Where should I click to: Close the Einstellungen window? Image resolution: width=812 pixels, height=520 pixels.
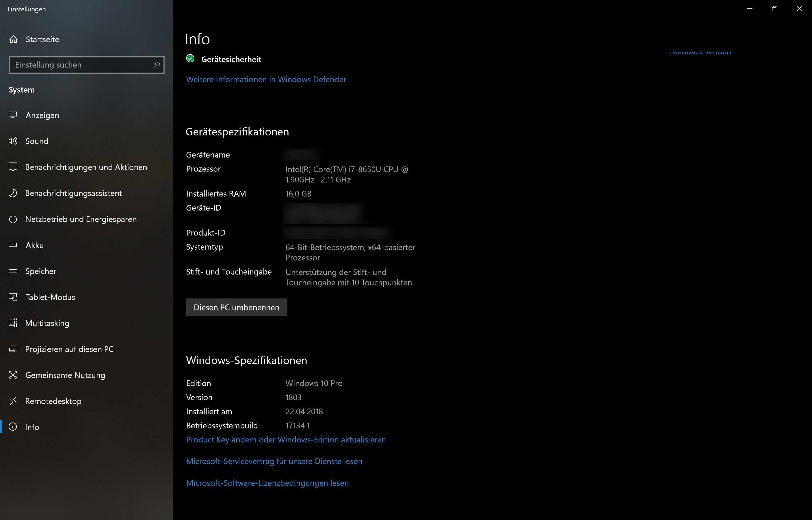[800, 9]
